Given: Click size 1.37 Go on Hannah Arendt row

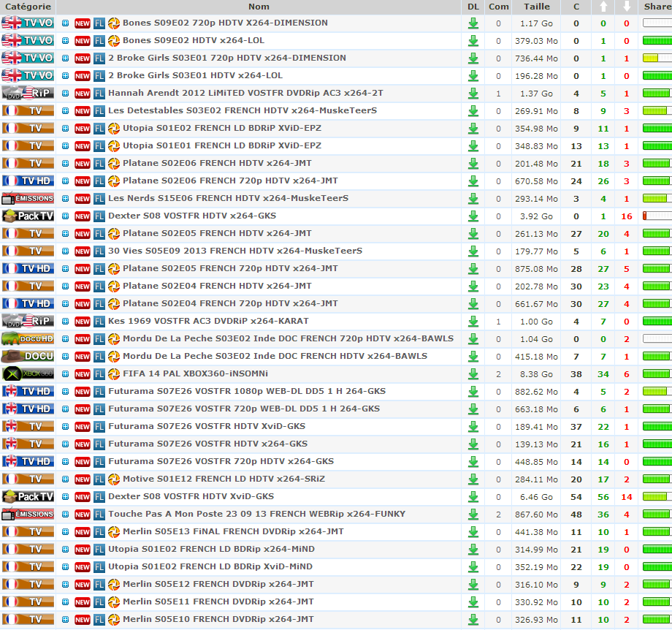Looking at the screenshot, I should point(536,94).
